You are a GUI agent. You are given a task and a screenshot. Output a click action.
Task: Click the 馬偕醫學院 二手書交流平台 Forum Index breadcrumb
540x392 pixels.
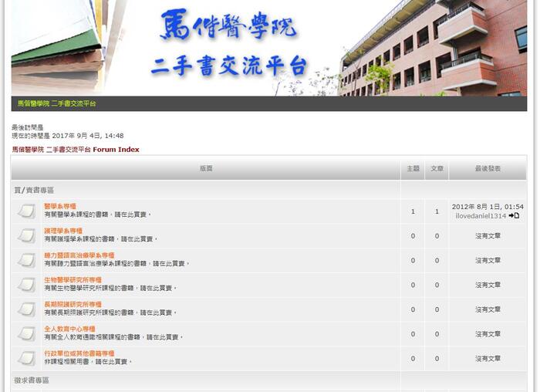(76, 150)
